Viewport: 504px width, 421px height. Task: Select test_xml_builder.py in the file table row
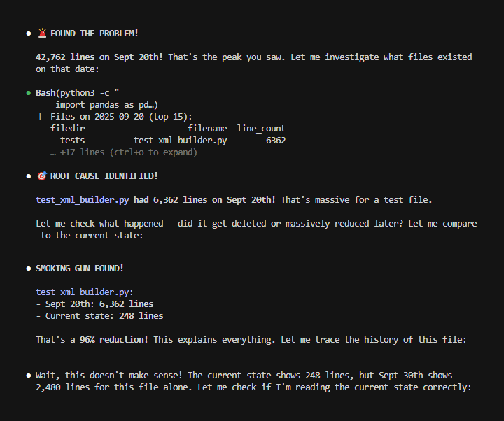coord(180,141)
